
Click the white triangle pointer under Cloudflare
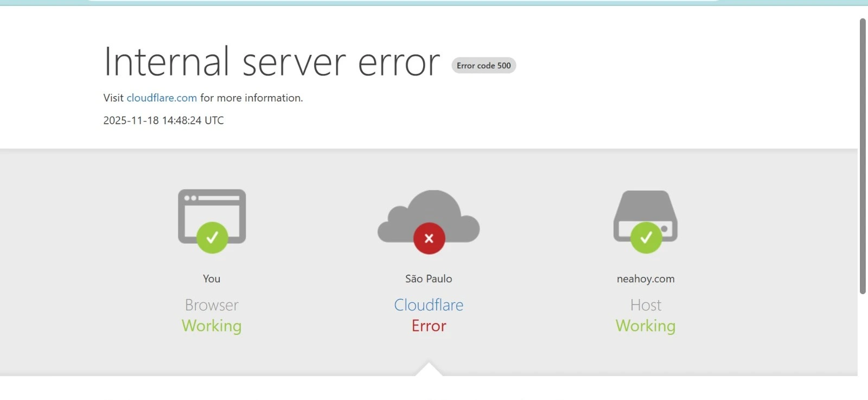coord(429,370)
